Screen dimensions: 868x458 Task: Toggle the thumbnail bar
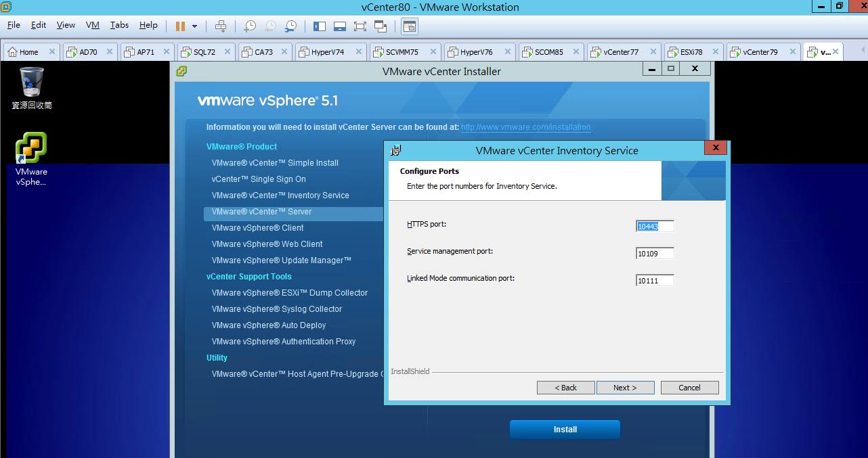tap(340, 26)
